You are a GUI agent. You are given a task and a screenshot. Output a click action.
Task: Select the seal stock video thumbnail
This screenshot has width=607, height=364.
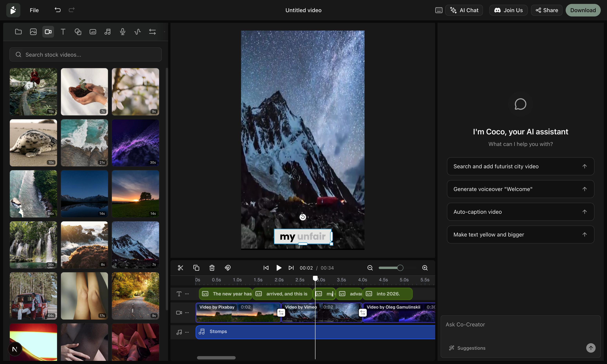pyautogui.click(x=33, y=142)
